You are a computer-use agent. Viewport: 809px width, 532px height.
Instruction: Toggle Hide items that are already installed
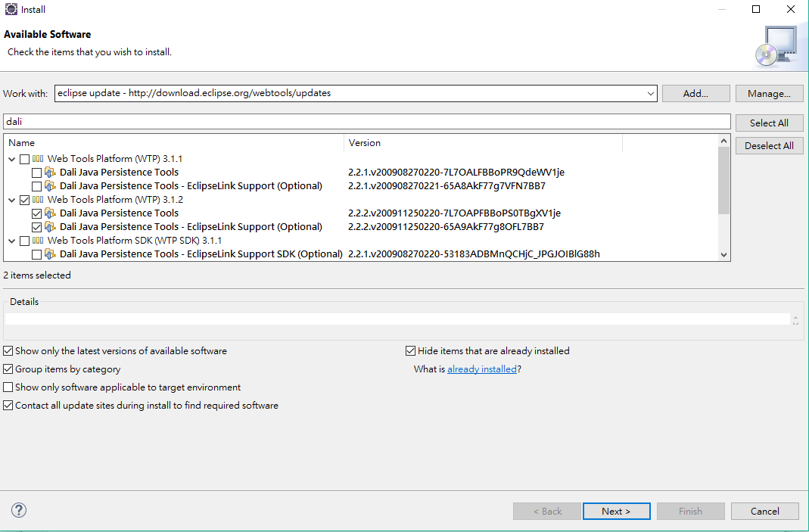[x=411, y=351]
